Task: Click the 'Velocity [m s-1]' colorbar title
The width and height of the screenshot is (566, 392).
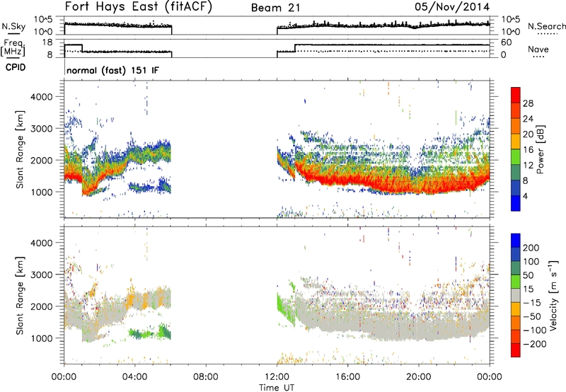Action: [553, 295]
